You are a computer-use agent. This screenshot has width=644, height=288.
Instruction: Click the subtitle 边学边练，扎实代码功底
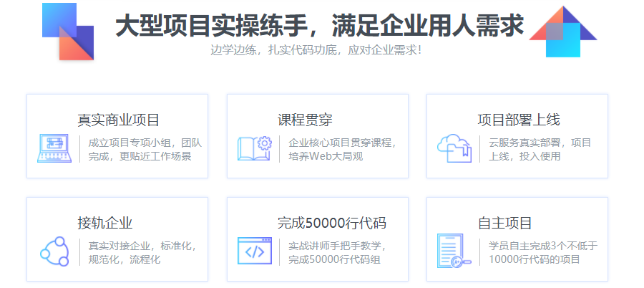pyautogui.click(x=275, y=50)
